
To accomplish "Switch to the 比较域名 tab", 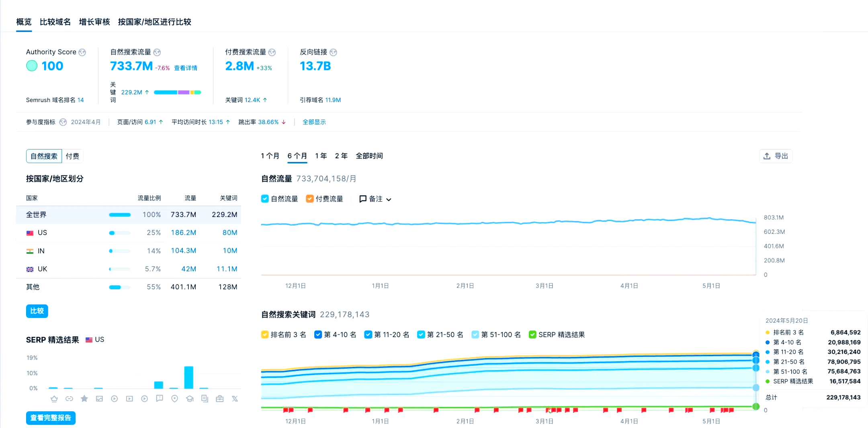I will click(55, 22).
